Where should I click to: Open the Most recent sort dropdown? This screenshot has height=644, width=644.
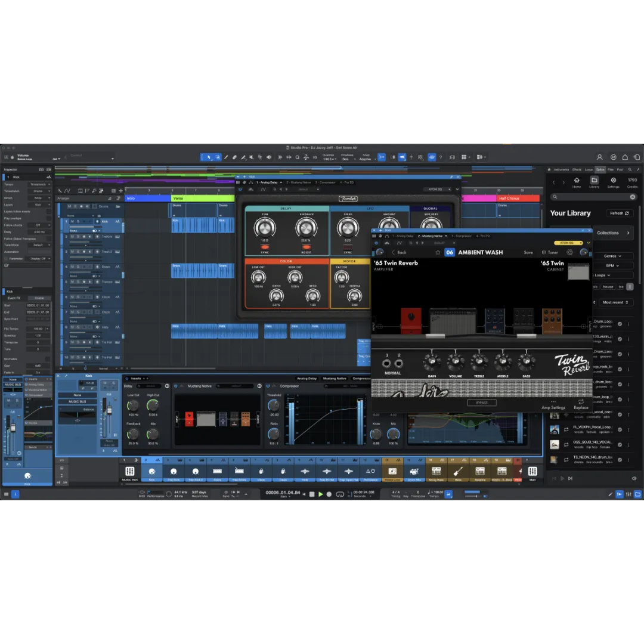[x=613, y=302]
